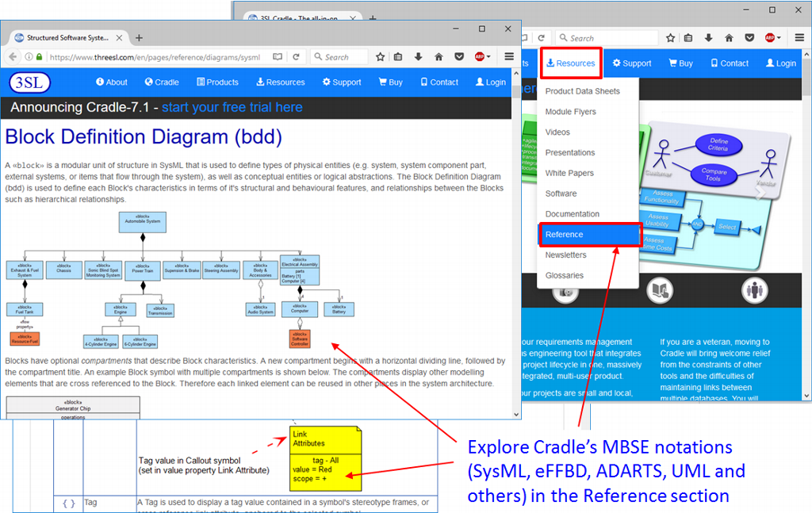
Task: Expand the Resources menu in the site navigation
Action: tap(571, 63)
